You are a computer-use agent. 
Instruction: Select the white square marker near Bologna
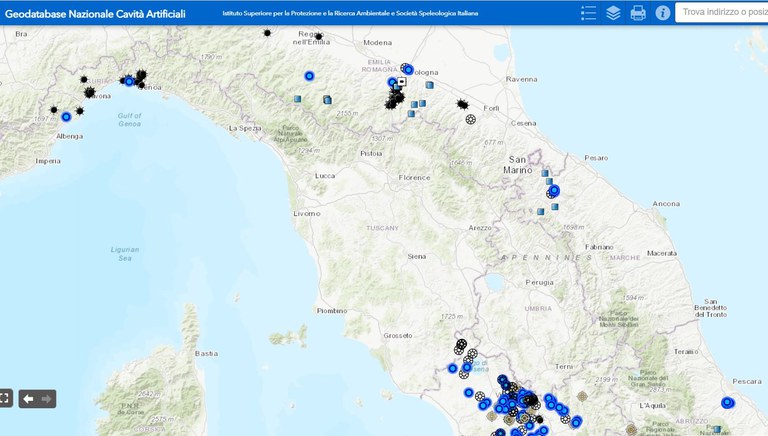click(x=401, y=82)
